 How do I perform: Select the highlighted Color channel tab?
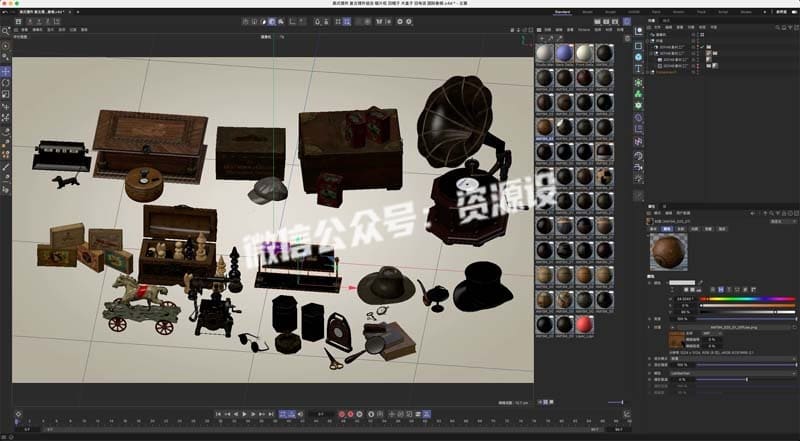[x=667, y=229]
